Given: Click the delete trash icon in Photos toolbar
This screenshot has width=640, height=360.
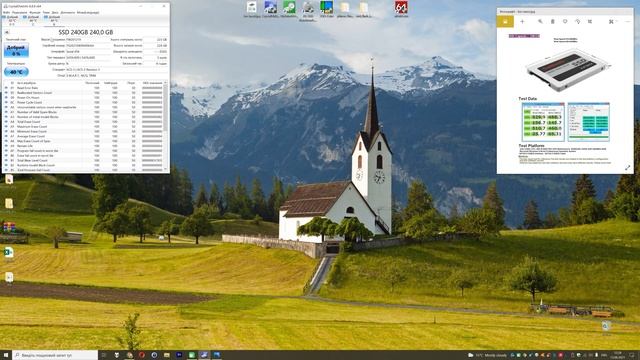Looking at the screenshot, I should (x=553, y=22).
